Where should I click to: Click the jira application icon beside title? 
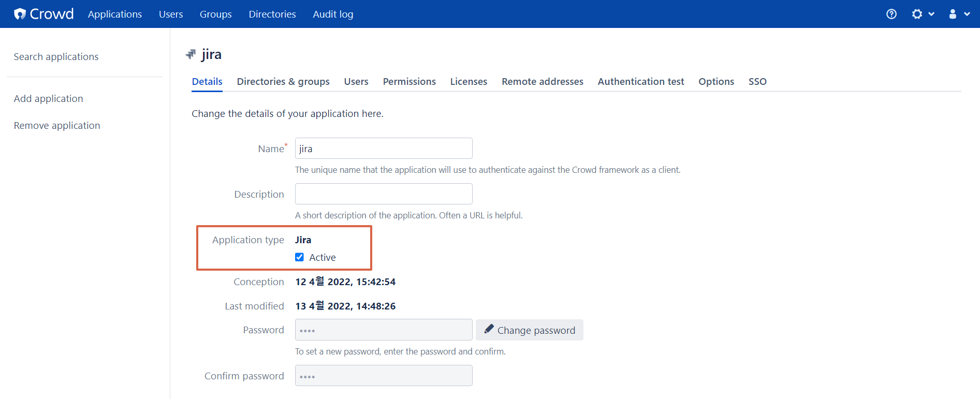(191, 54)
